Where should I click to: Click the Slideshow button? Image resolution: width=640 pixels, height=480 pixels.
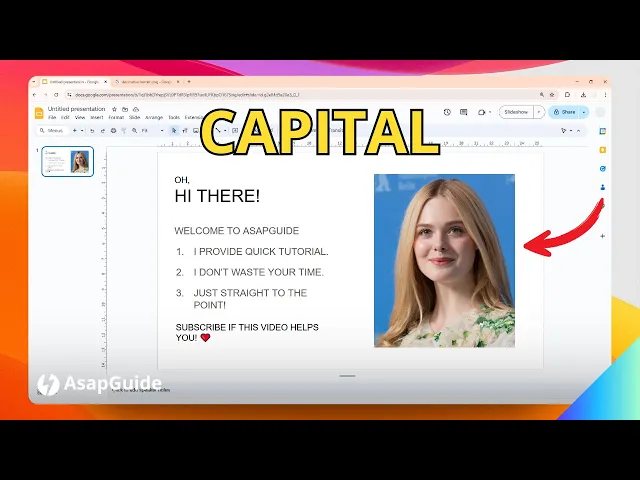tap(516, 112)
